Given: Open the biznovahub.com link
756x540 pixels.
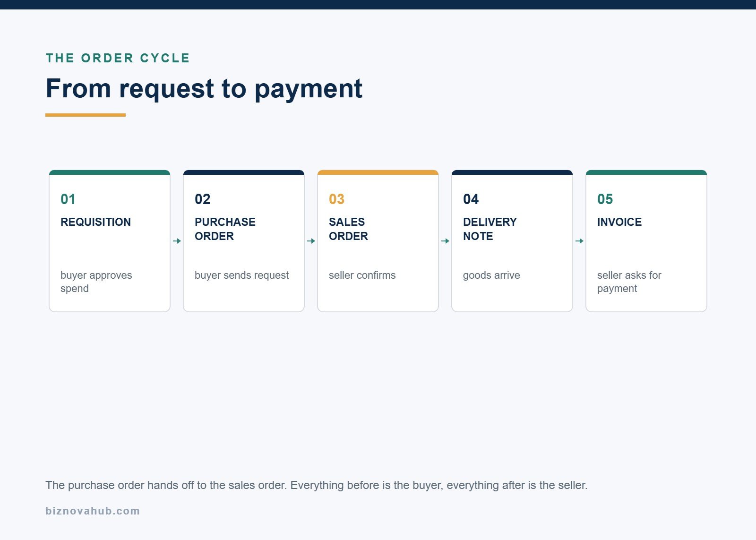Looking at the screenshot, I should 93,511.
